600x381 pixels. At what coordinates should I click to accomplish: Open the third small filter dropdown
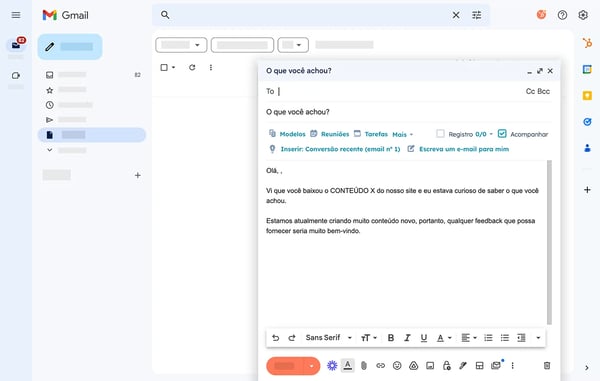click(293, 45)
